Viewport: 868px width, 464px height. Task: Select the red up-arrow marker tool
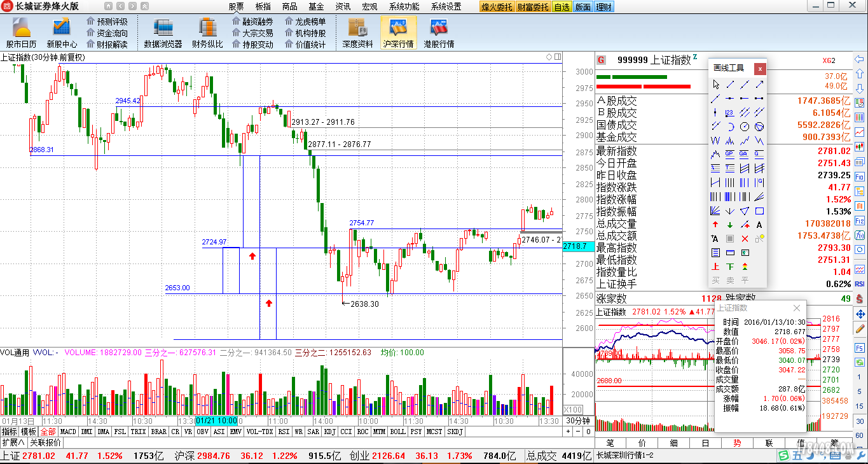pos(715,225)
